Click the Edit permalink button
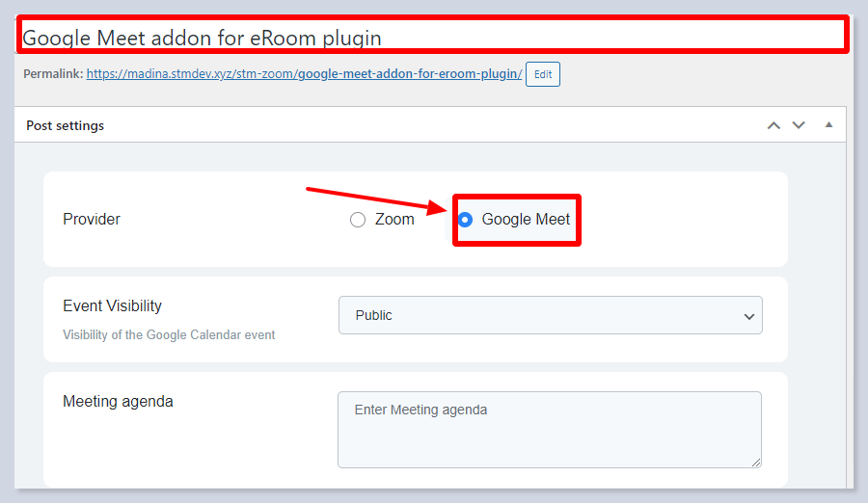 (543, 74)
